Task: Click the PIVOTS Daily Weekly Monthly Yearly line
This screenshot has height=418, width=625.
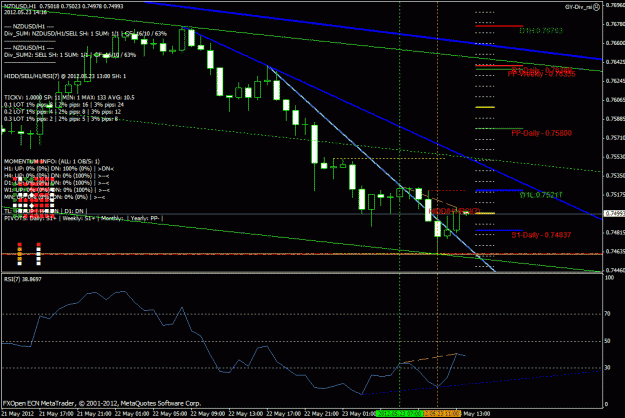Action: (x=83, y=218)
